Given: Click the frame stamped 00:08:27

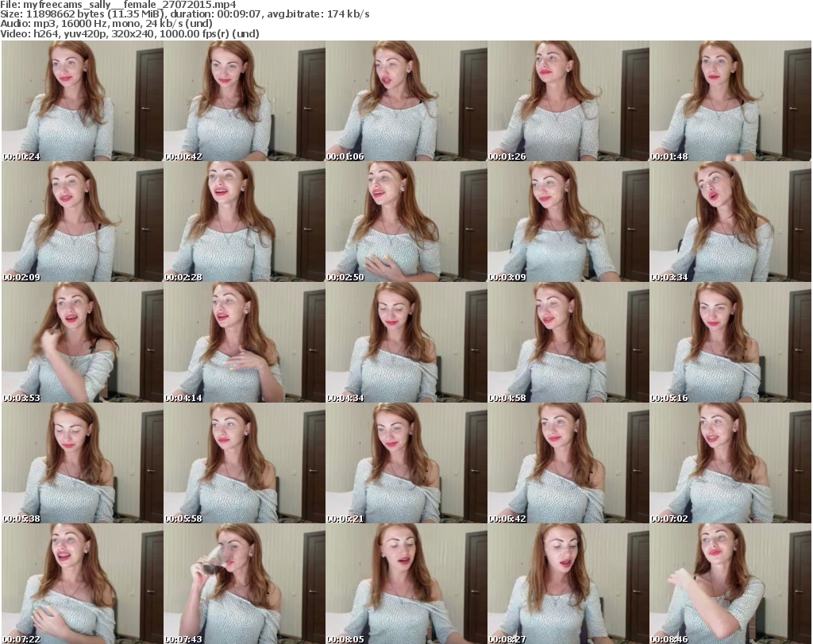Looking at the screenshot, I should 568,584.
